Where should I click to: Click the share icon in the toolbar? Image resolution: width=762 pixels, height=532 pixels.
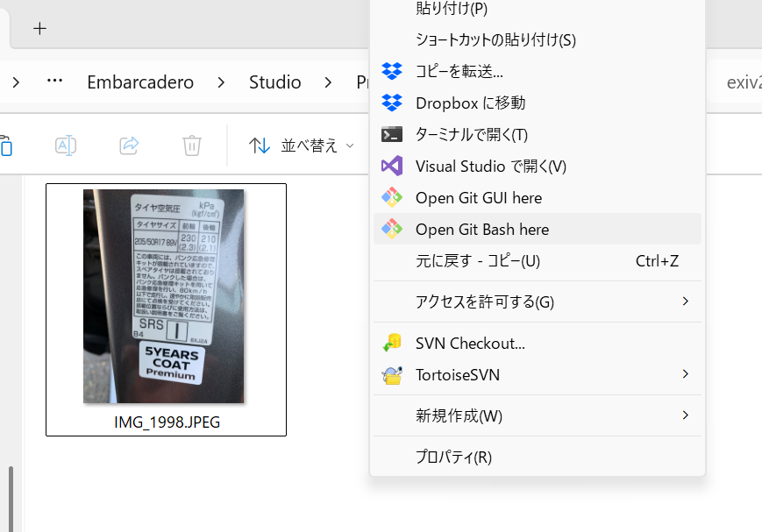129,145
